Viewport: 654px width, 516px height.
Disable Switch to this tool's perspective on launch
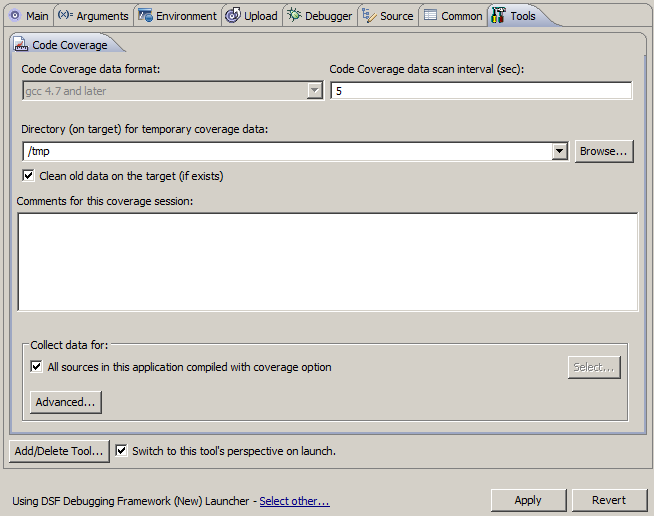click(x=122, y=451)
